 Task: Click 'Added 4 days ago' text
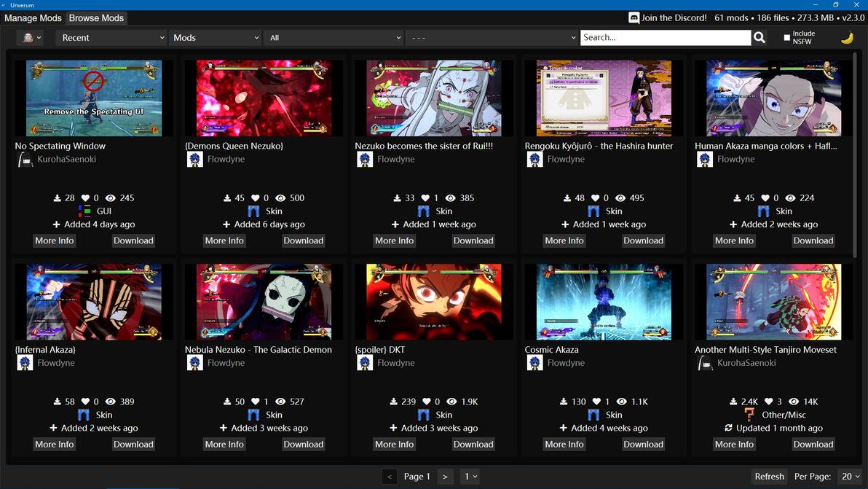98,224
